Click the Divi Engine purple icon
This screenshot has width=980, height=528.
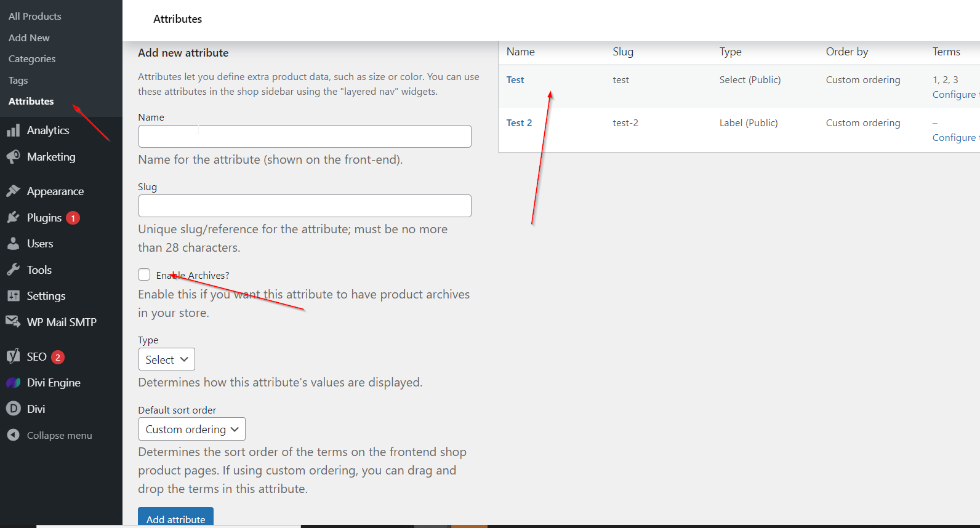[13, 383]
